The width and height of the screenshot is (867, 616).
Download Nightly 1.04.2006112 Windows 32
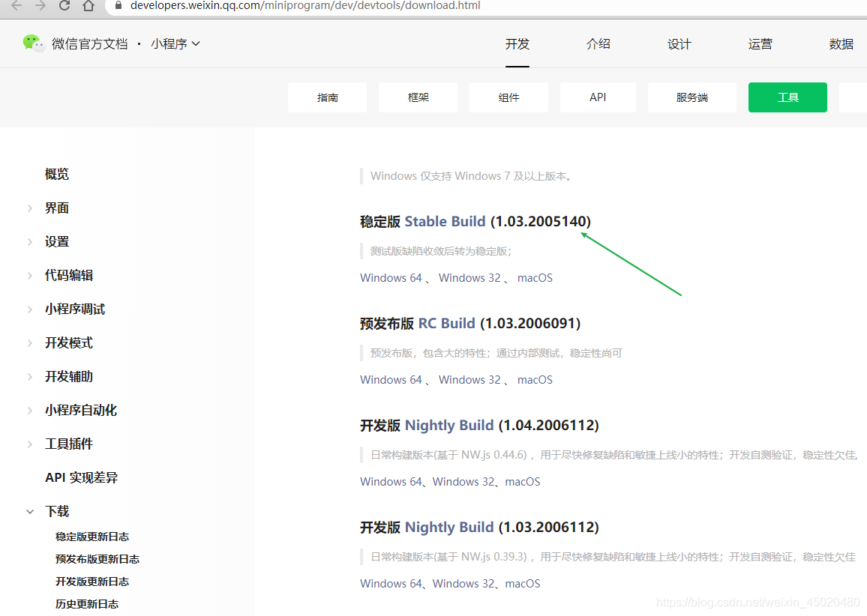click(463, 482)
